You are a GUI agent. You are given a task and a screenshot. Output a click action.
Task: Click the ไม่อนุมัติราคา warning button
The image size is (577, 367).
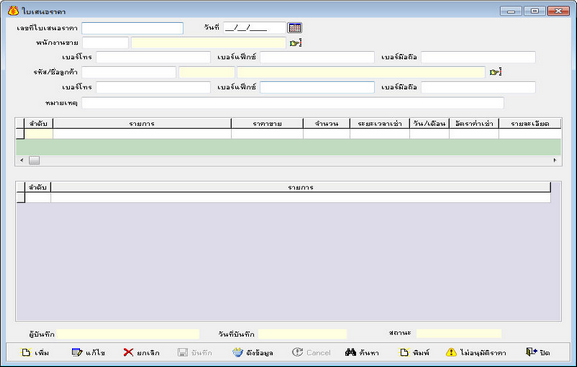(476, 352)
